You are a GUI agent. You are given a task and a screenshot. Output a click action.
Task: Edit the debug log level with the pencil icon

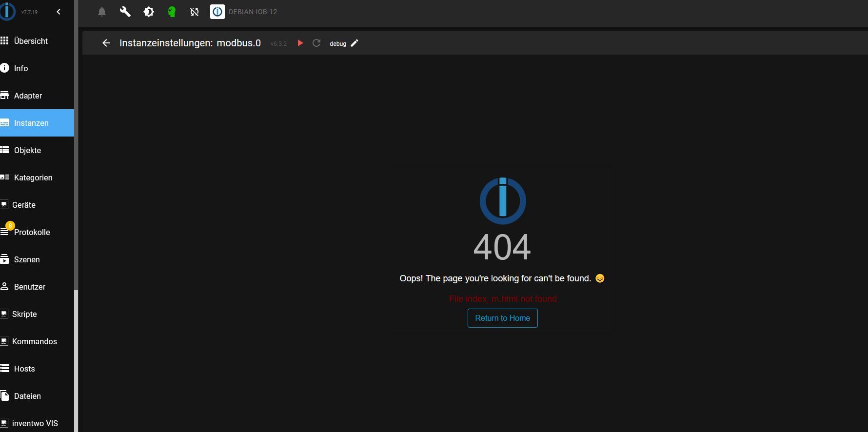(355, 43)
